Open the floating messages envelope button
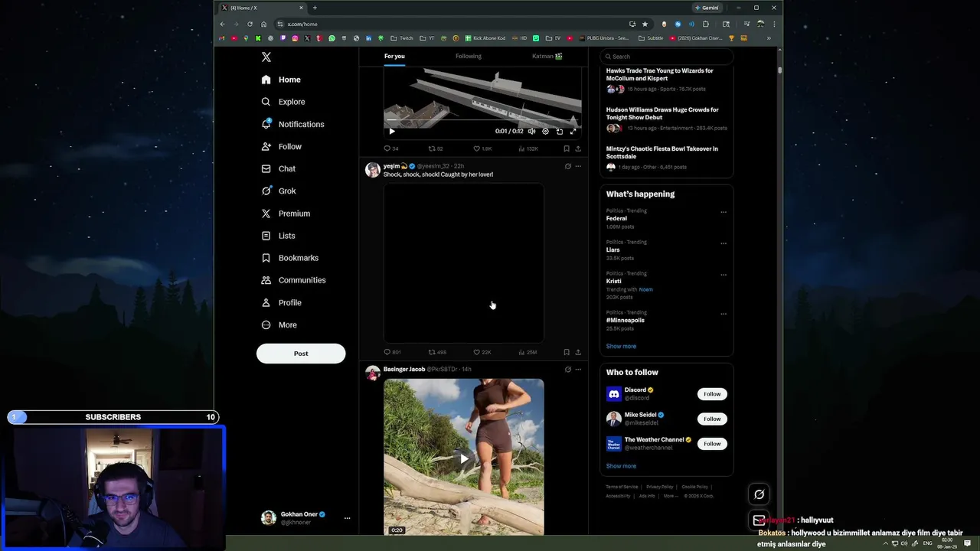Screen dimensions: 980x551 (x=759, y=520)
